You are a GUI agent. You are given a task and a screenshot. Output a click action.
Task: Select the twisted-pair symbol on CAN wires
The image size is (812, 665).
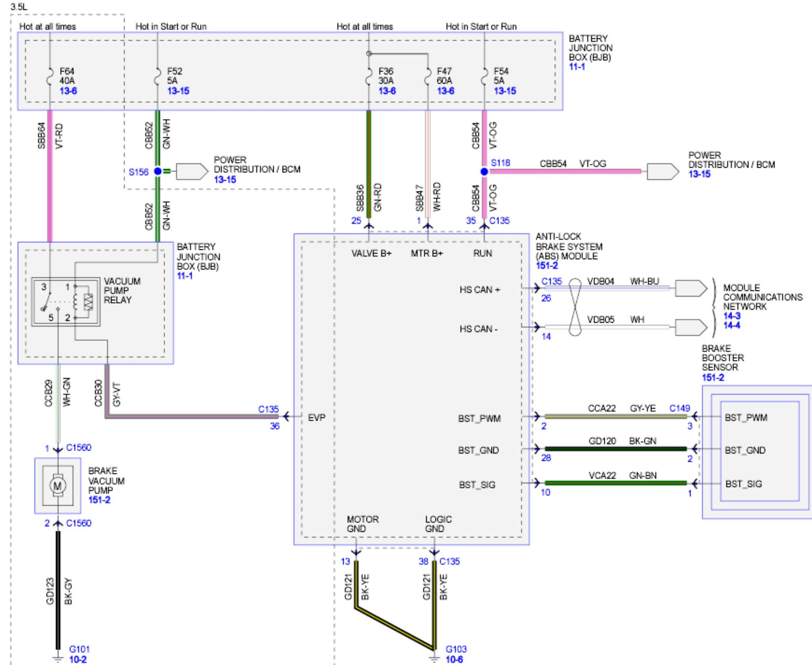(x=575, y=307)
